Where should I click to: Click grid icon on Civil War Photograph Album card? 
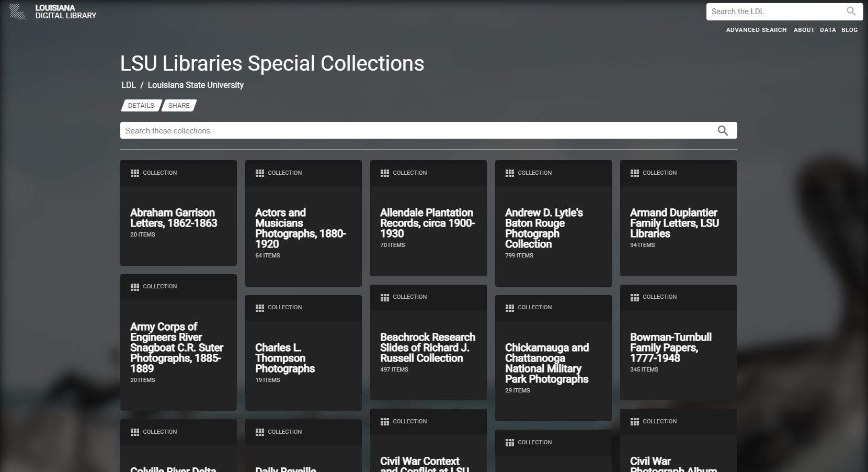(x=635, y=422)
